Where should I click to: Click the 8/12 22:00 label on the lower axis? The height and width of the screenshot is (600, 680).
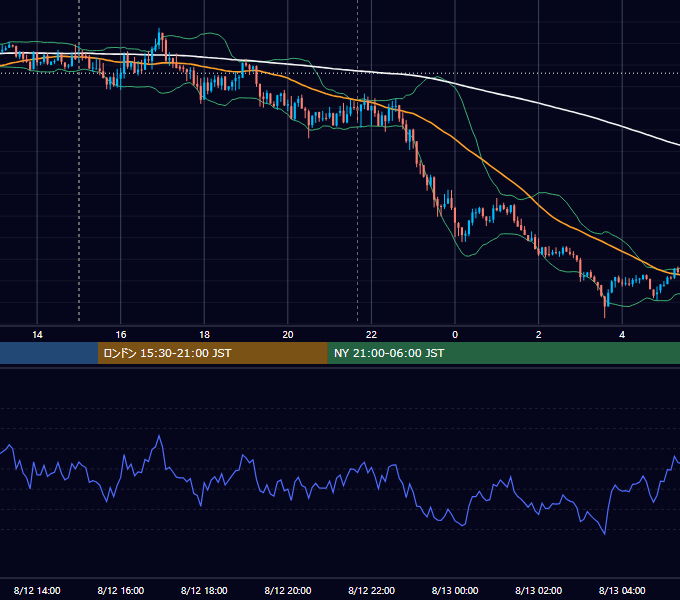(372, 590)
